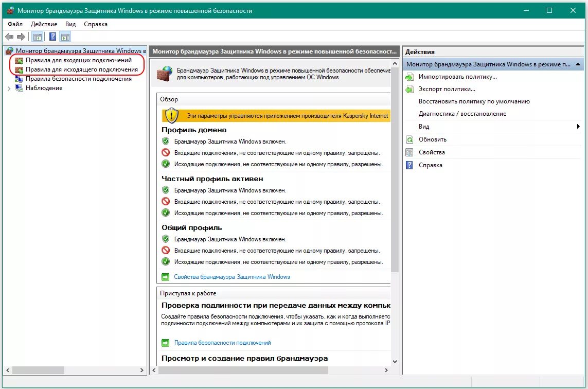
Task: Click the connection security rules icon
Action: [x=19, y=79]
